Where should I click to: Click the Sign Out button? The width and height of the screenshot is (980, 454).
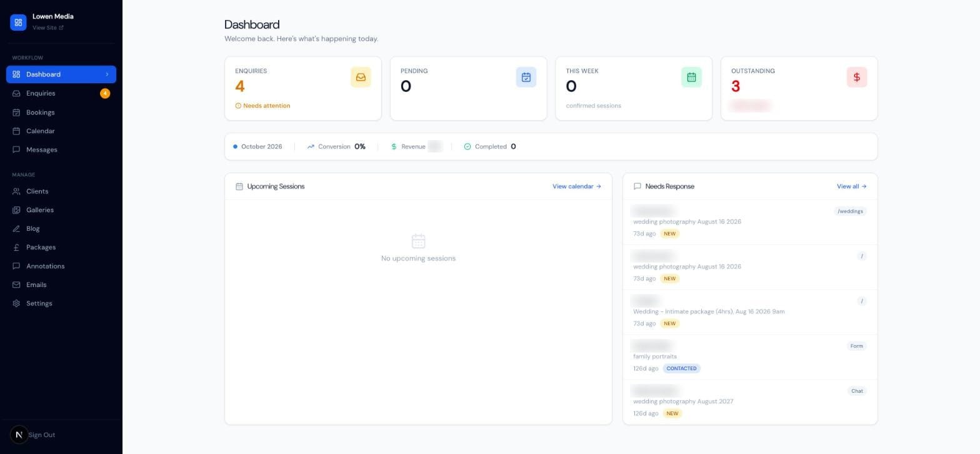pos(42,435)
